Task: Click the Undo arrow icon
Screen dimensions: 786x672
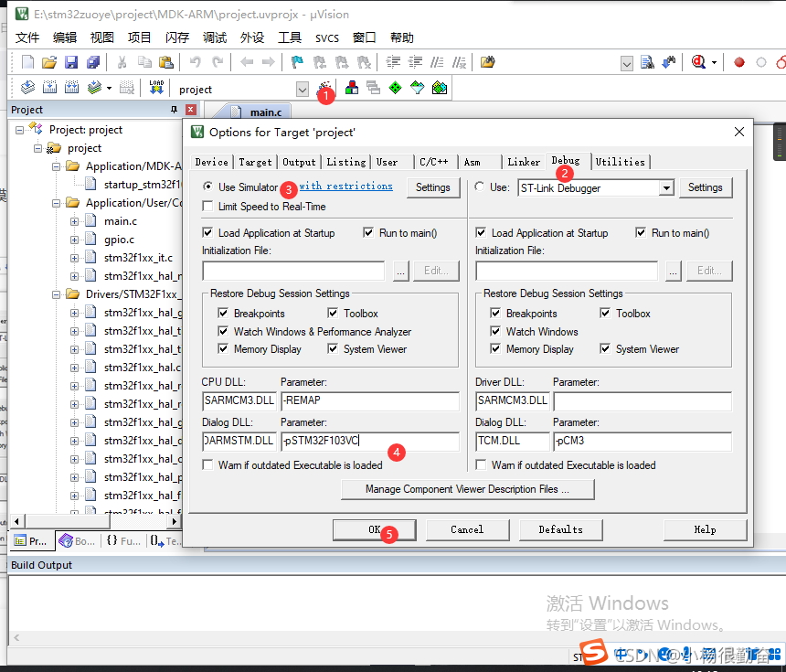Action: click(196, 62)
